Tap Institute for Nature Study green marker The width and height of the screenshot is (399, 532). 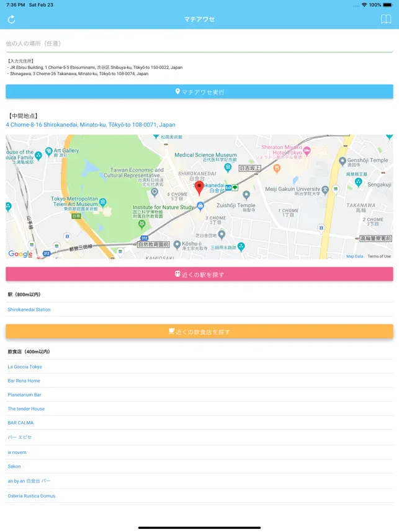(142, 224)
